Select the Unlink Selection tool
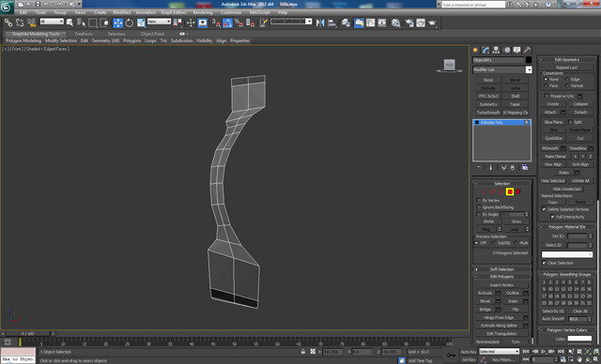 pyautogui.click(x=20, y=23)
